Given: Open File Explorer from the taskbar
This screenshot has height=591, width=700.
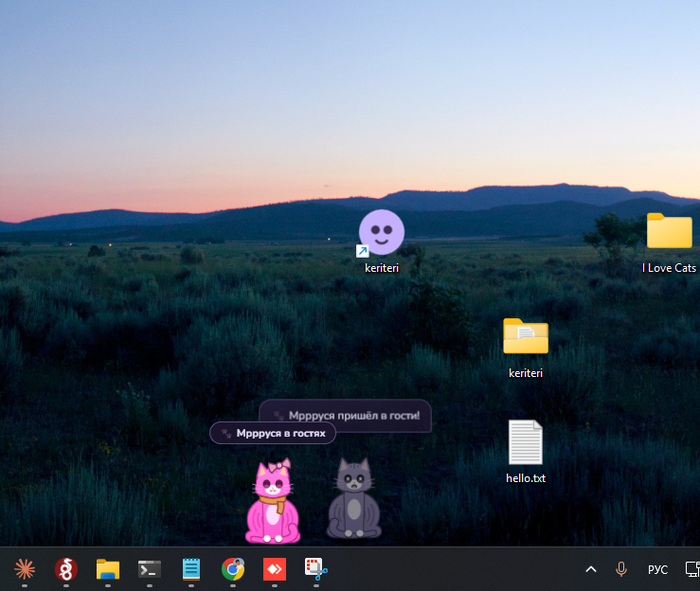Looking at the screenshot, I should (108, 569).
